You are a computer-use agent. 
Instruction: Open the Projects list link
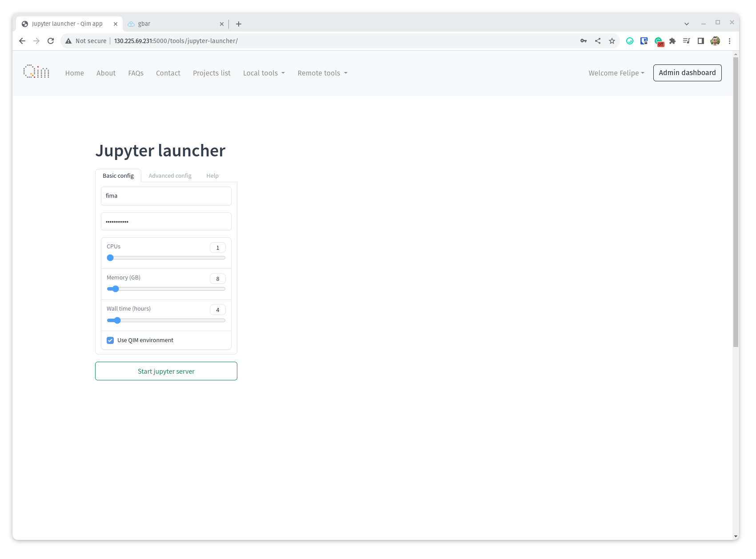coord(212,73)
